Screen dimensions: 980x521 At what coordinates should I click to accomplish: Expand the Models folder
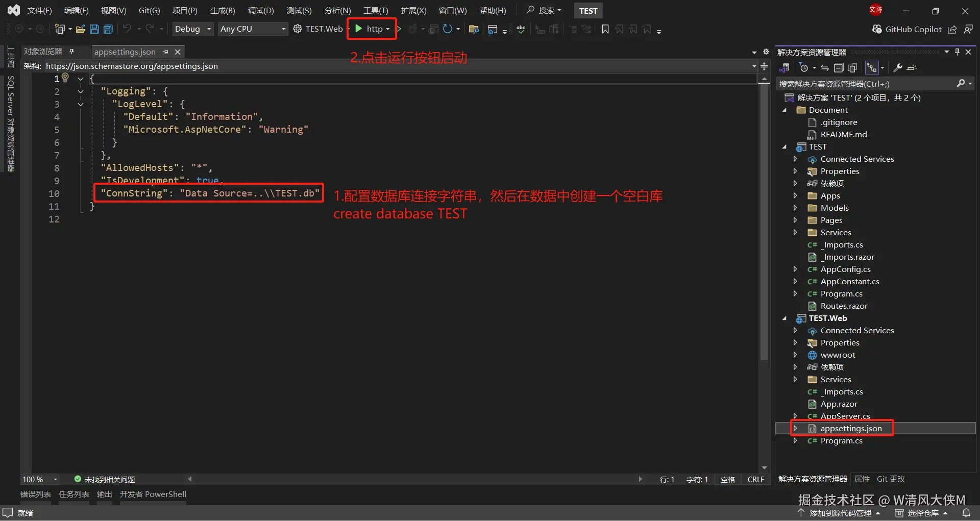795,208
